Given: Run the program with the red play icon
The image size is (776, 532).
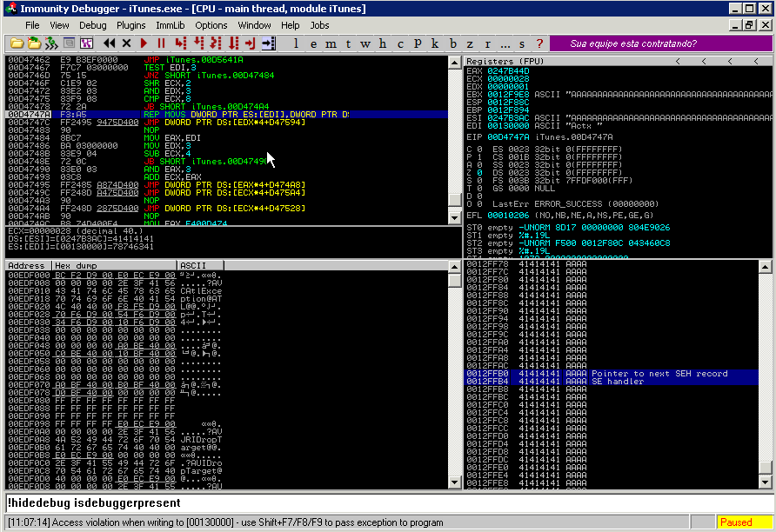Looking at the screenshot, I should click(144, 43).
